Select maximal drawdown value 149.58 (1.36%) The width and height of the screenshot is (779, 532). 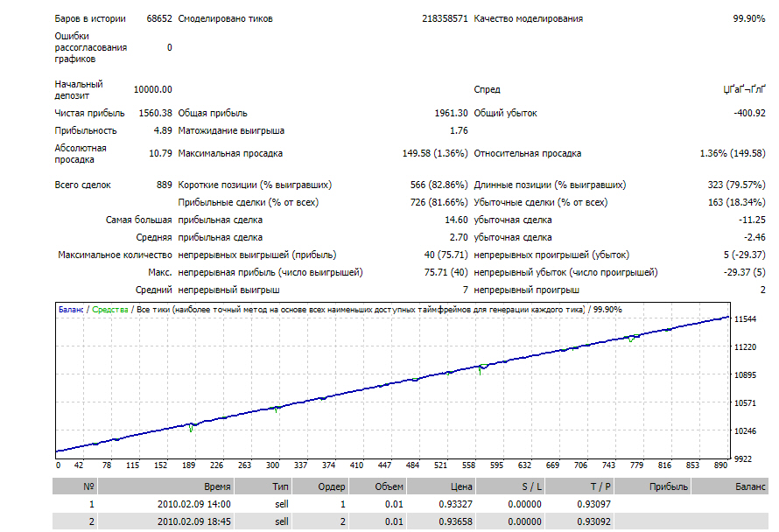tap(435, 153)
